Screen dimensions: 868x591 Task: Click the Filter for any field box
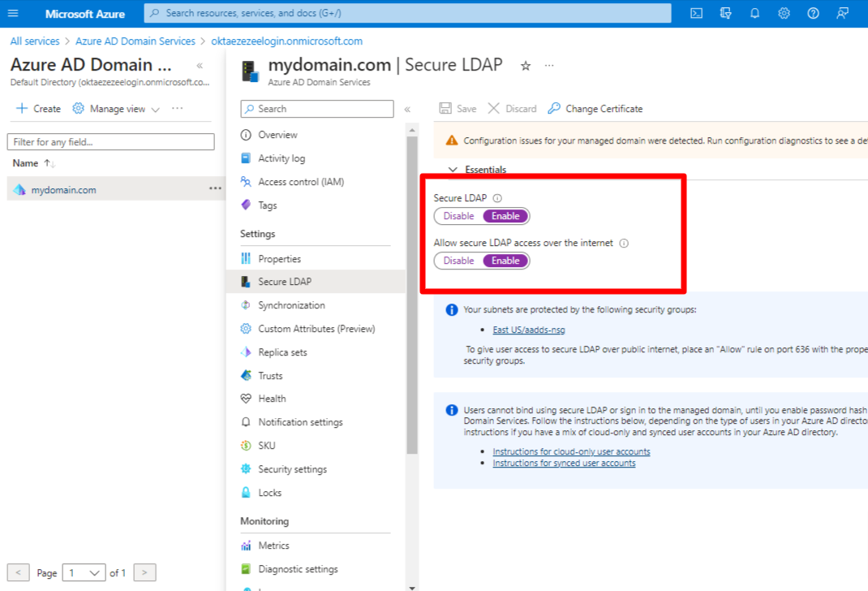coord(110,142)
